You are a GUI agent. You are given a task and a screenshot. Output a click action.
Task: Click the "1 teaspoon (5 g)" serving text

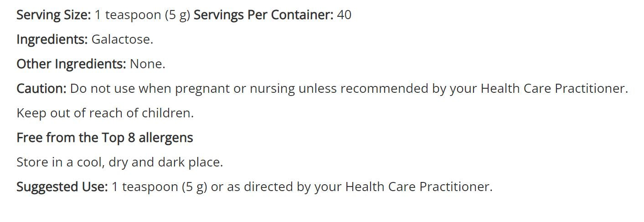[142, 15]
